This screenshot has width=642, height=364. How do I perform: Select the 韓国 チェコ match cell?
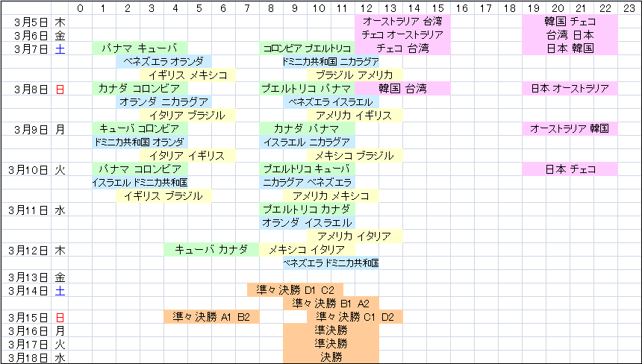coord(570,22)
